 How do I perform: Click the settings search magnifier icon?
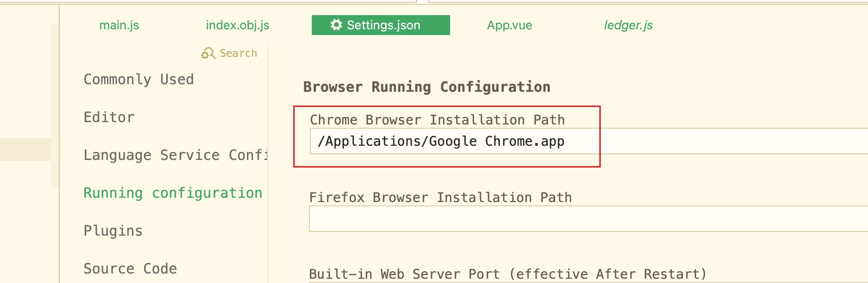208,53
